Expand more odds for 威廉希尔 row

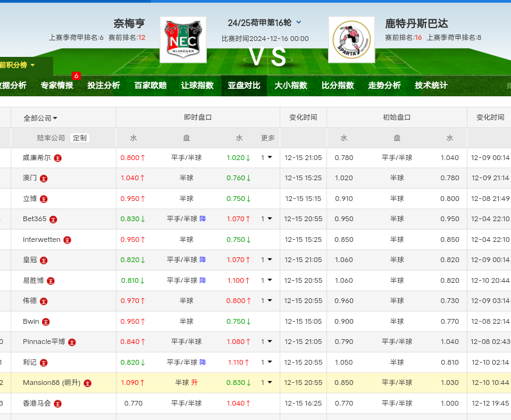266,158
